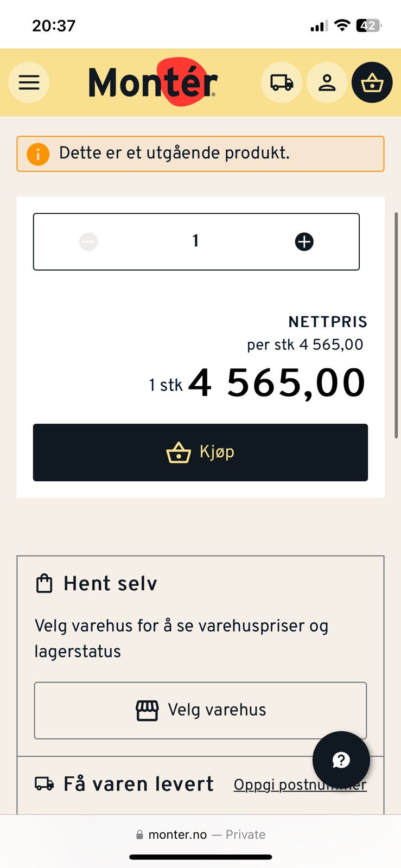
Task: Increase quantity with the plus button
Action: pos(304,241)
